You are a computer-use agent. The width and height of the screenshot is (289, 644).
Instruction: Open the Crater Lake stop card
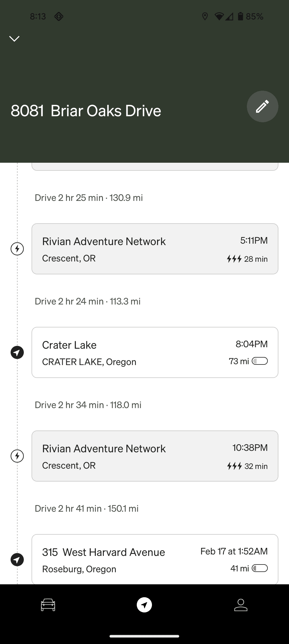tap(155, 352)
